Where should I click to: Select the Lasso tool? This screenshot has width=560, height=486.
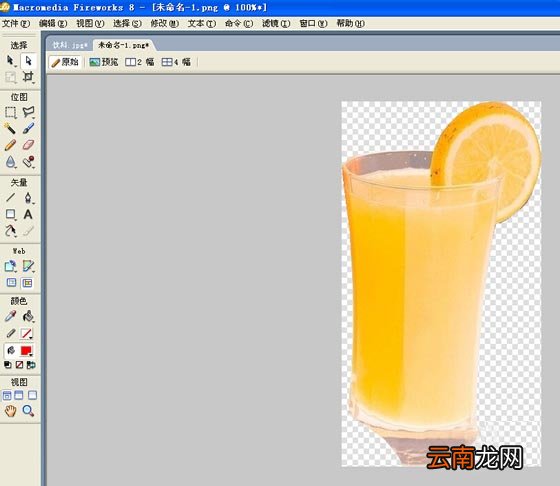(x=28, y=112)
